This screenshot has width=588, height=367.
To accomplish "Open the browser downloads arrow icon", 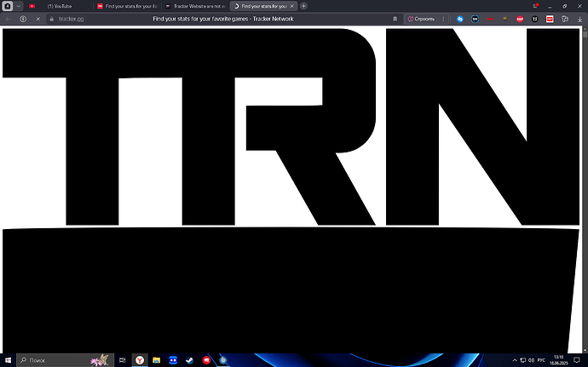I will (579, 19).
